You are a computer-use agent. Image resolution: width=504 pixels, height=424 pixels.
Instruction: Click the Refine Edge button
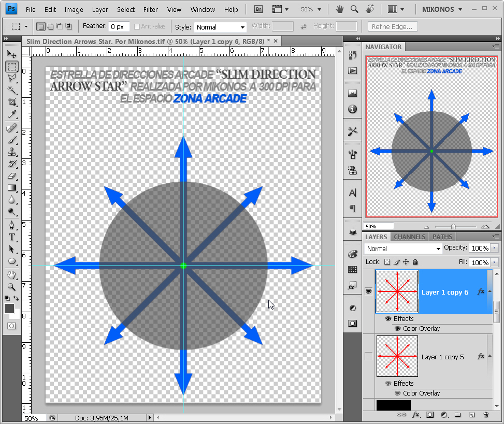click(393, 26)
